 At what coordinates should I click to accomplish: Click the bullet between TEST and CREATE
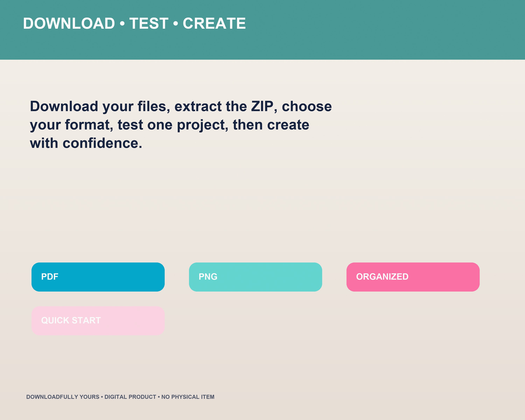[x=176, y=24]
